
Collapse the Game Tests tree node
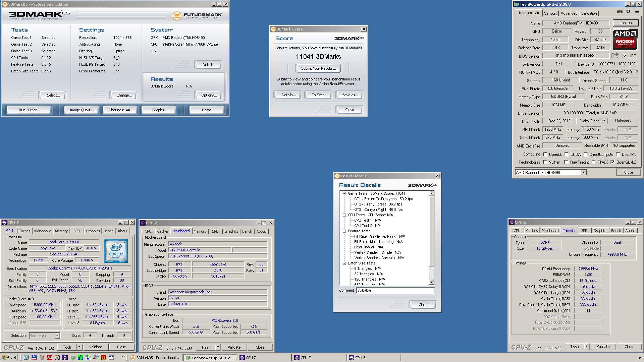point(344,193)
